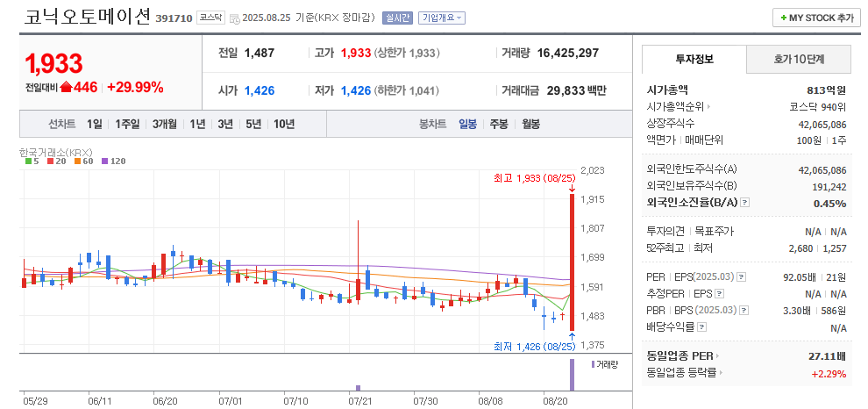Click the green 5-day moving average swatch
Viewport: 868px width, 409px height.
[x=28, y=161]
